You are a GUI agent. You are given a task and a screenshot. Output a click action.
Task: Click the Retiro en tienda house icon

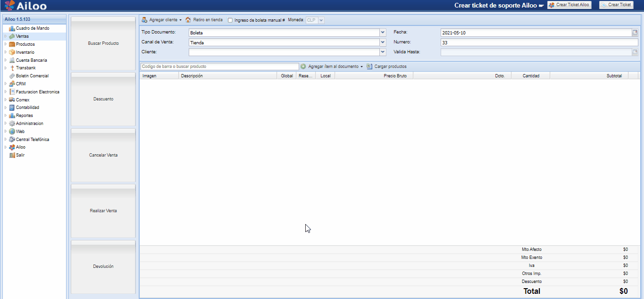tap(188, 20)
